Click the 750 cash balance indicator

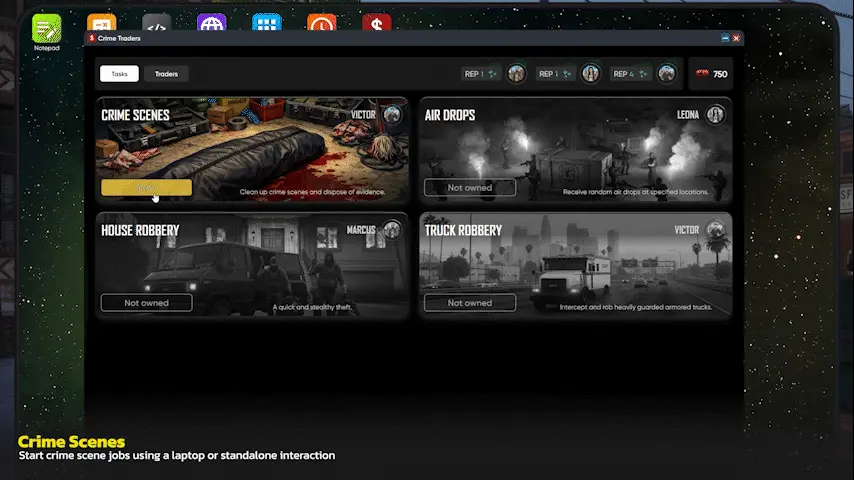(711, 74)
